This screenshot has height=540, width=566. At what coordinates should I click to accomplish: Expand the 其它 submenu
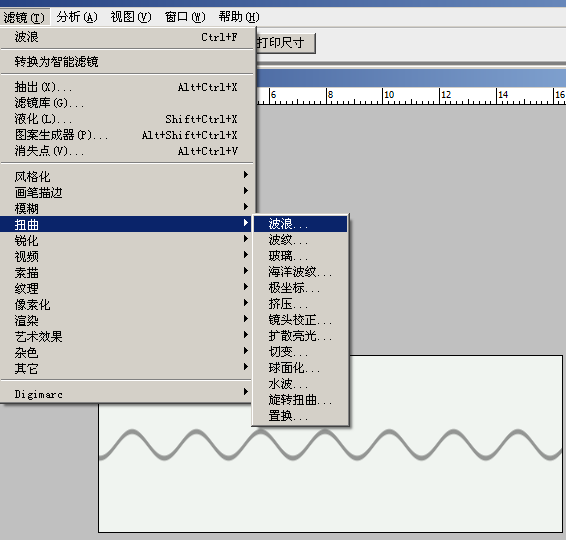click(x=126, y=369)
